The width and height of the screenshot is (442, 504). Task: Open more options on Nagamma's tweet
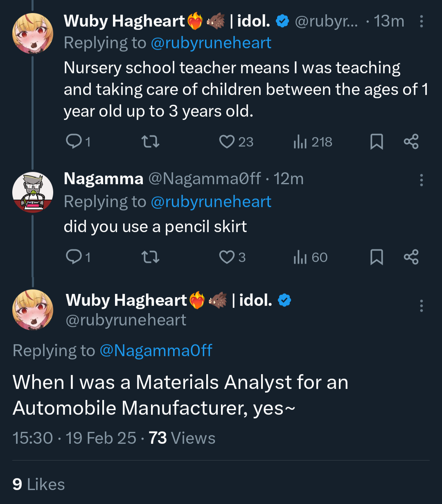(x=421, y=180)
